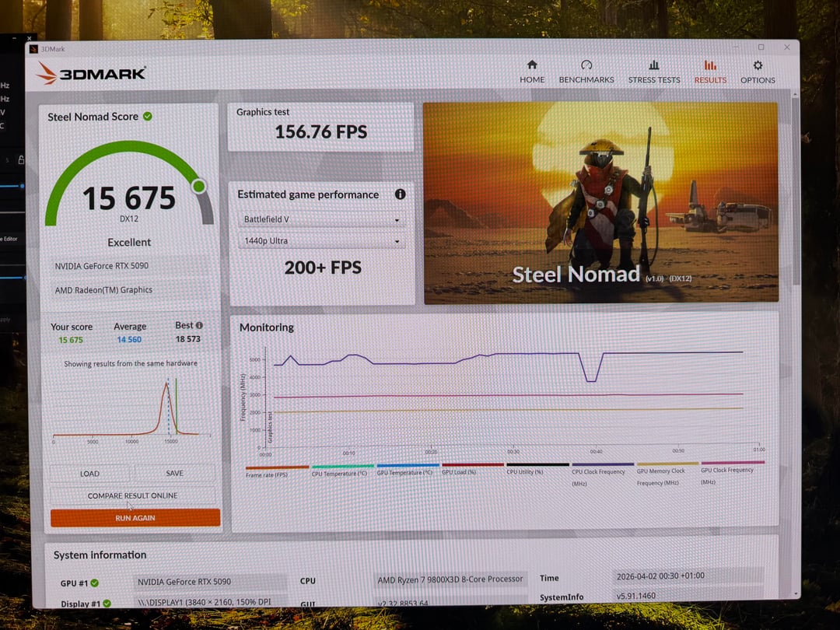Screen dimensions: 840x630
Task: Go to the Home tab icon
Action: click(532, 66)
